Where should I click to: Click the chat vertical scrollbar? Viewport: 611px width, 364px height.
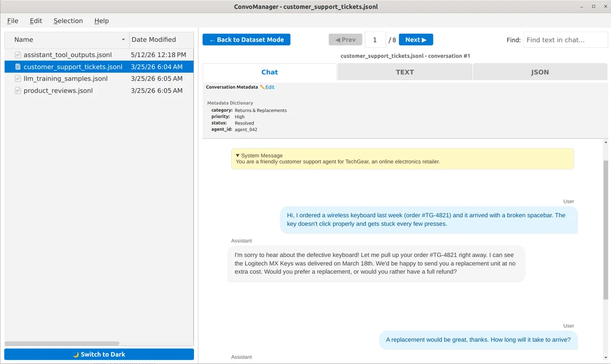click(605, 229)
